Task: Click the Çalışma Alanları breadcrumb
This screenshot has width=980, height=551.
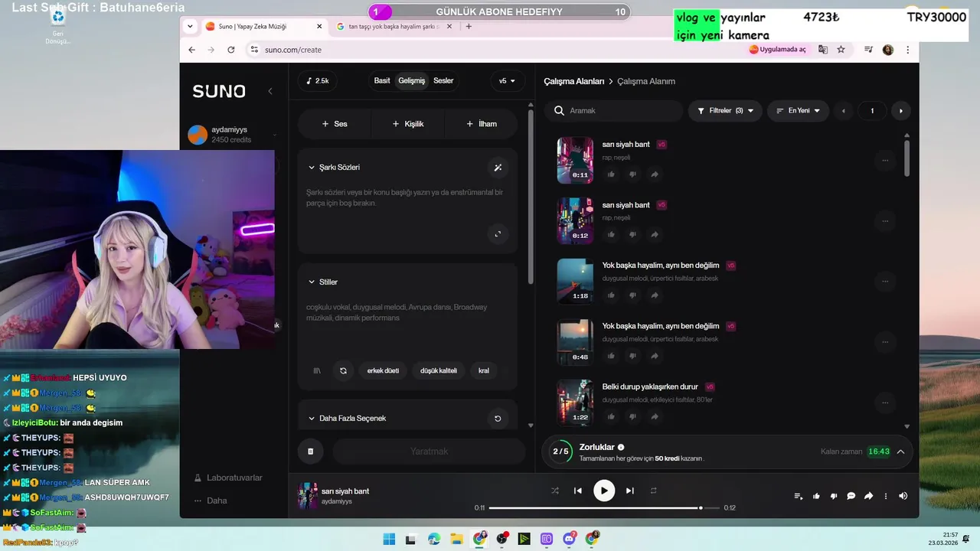Action: 574,81
